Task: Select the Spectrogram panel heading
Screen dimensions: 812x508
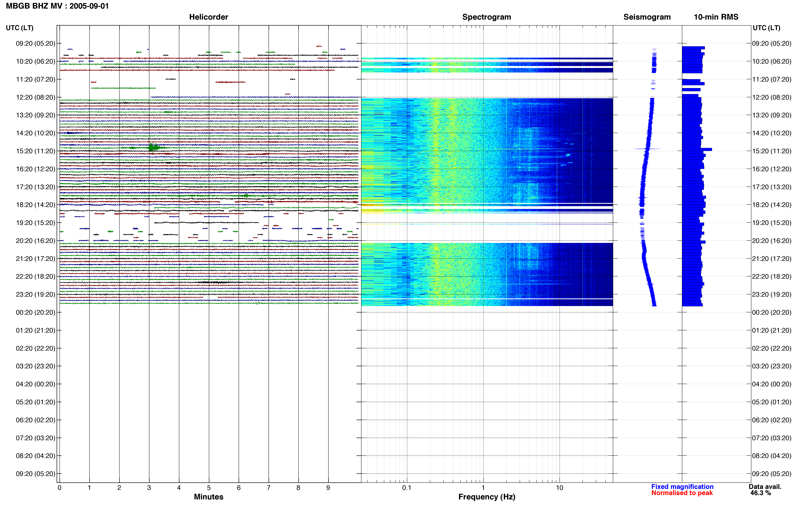Action: (x=487, y=17)
